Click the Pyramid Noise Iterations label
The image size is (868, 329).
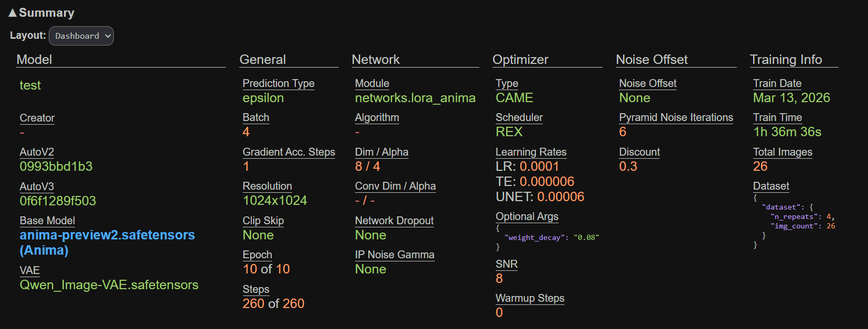676,117
